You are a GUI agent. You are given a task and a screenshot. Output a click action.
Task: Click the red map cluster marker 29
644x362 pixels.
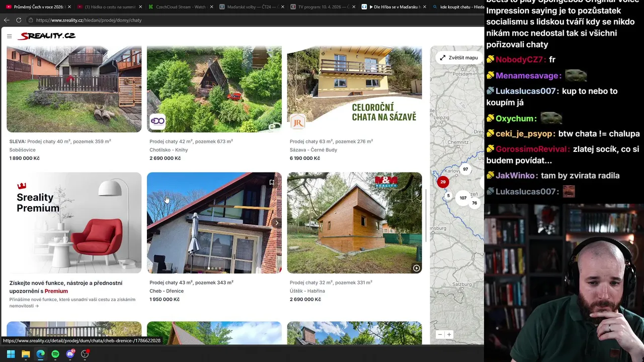click(x=443, y=182)
